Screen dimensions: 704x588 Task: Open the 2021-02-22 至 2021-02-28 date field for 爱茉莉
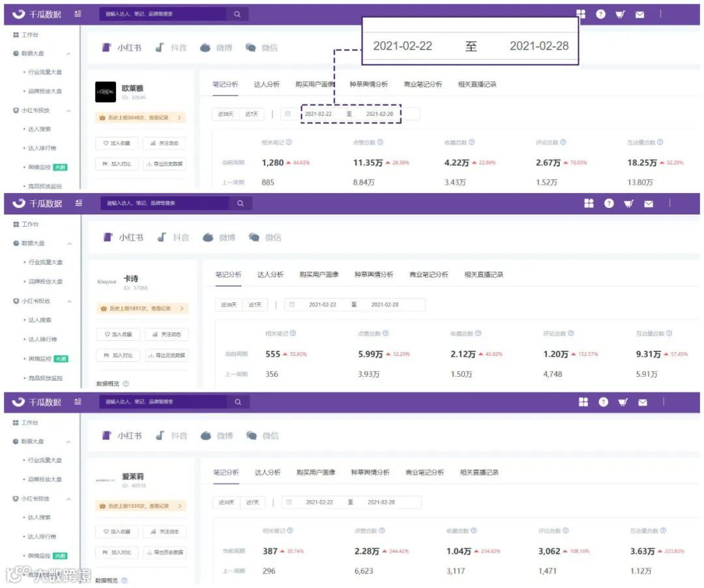tap(351, 502)
